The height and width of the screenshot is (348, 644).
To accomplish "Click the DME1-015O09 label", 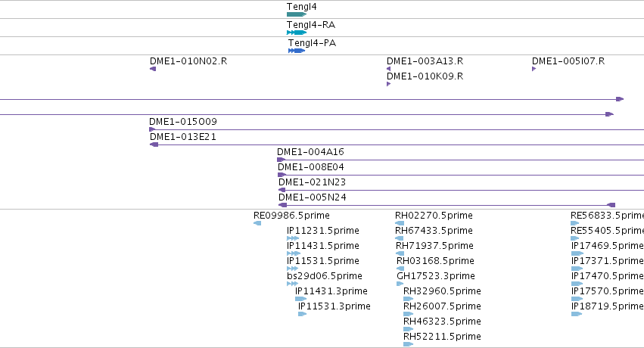I will [x=183, y=122].
